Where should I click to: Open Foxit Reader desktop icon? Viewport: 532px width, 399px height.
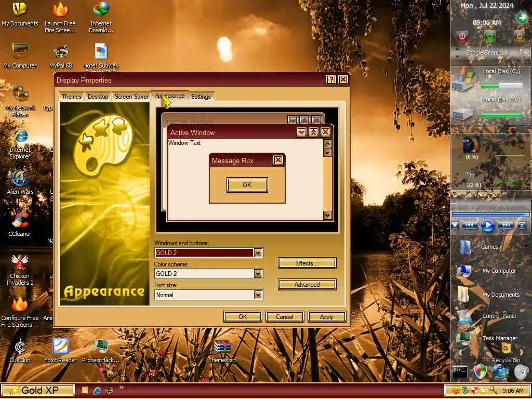pyautogui.click(x=60, y=351)
